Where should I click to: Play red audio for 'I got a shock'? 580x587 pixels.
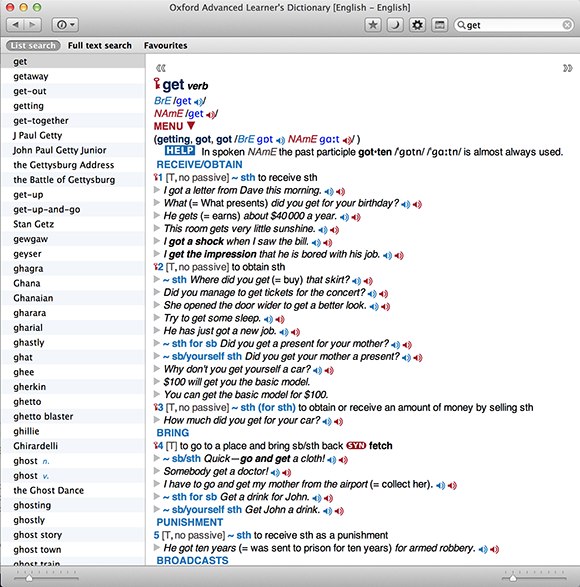(327, 243)
